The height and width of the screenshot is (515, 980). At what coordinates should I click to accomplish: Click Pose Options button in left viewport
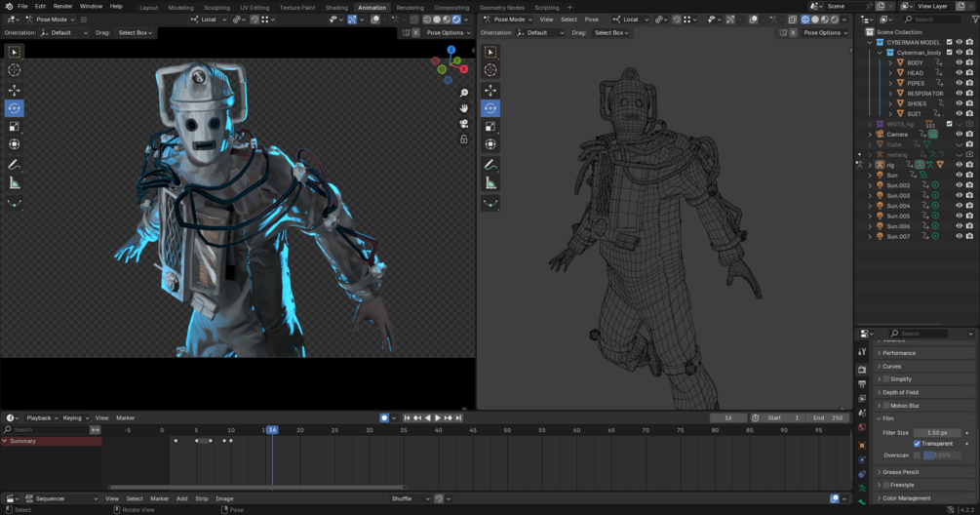447,32
